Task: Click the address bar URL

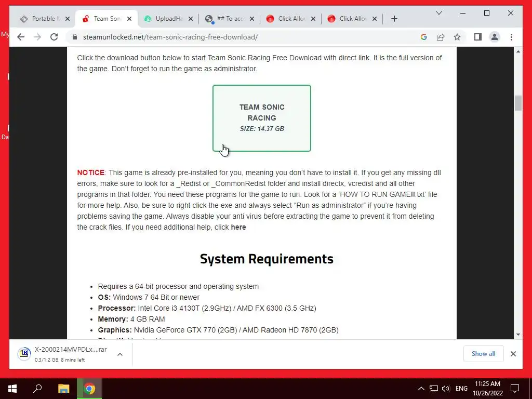Action: (170, 37)
